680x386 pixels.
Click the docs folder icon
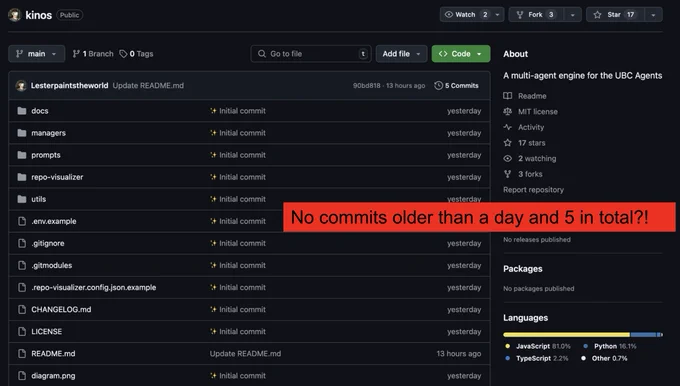(22, 111)
